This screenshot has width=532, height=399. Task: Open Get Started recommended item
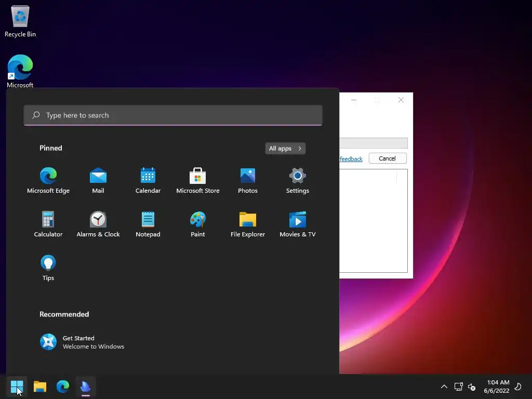click(82, 342)
